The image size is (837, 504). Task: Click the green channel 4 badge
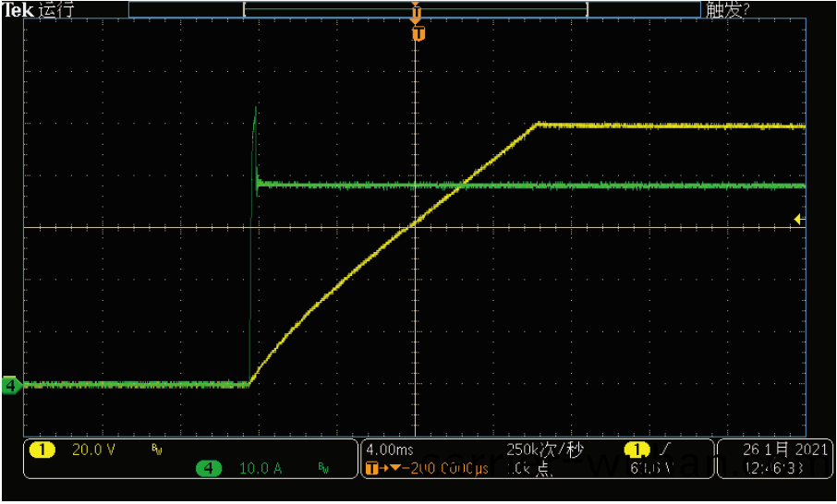coord(210,469)
